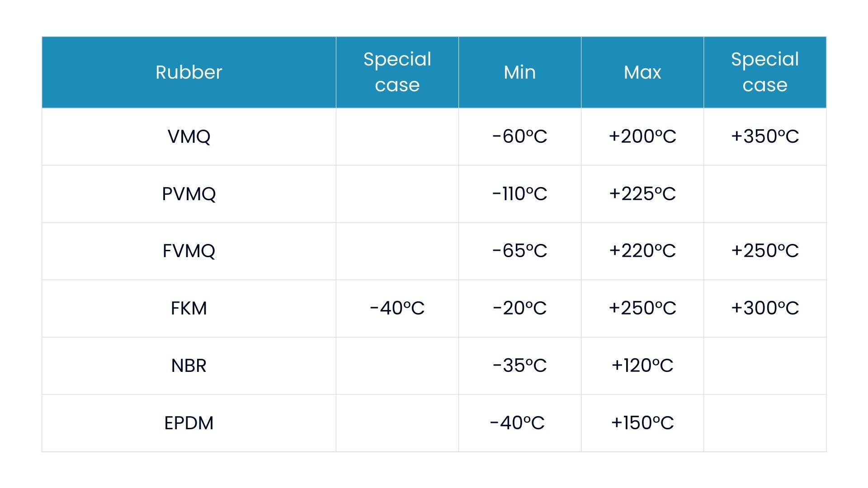Click the Rubber column header

pyautogui.click(x=189, y=72)
